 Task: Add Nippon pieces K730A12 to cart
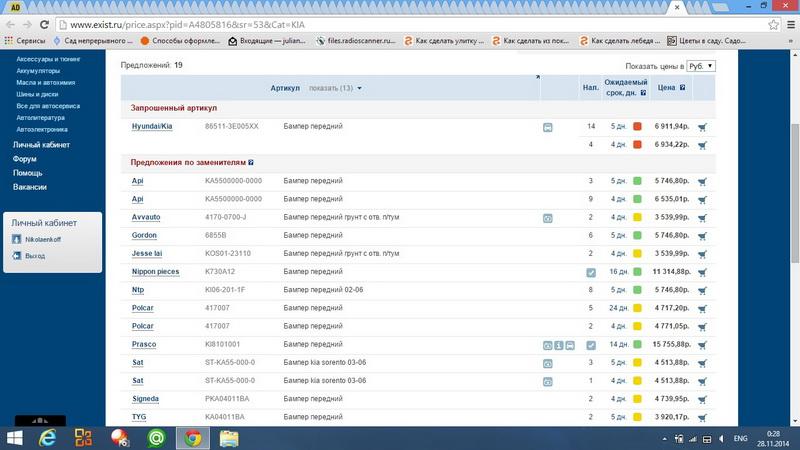tap(702, 272)
